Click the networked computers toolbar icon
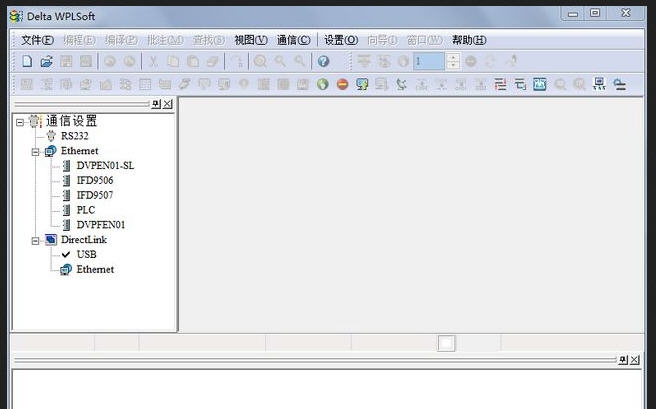 coord(600,84)
